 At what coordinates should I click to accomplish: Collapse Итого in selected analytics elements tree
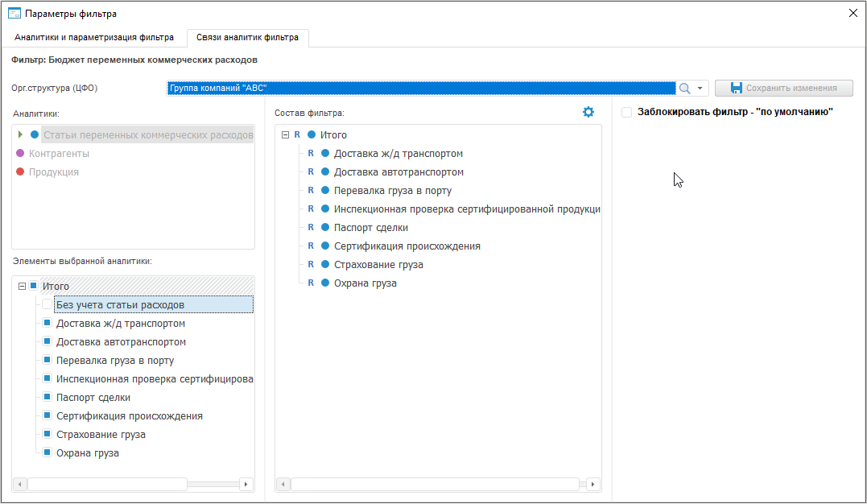coord(22,287)
